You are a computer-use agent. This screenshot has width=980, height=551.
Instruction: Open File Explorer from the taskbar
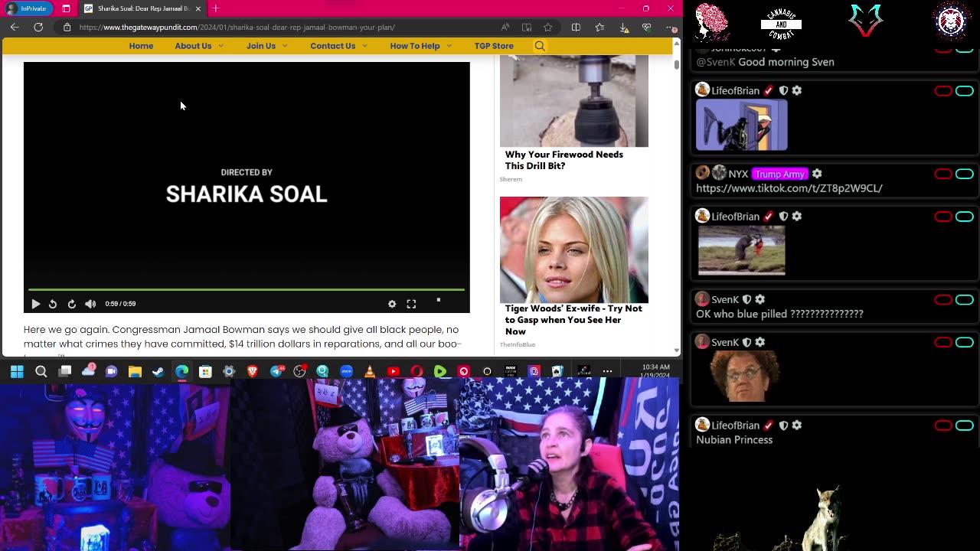(135, 372)
